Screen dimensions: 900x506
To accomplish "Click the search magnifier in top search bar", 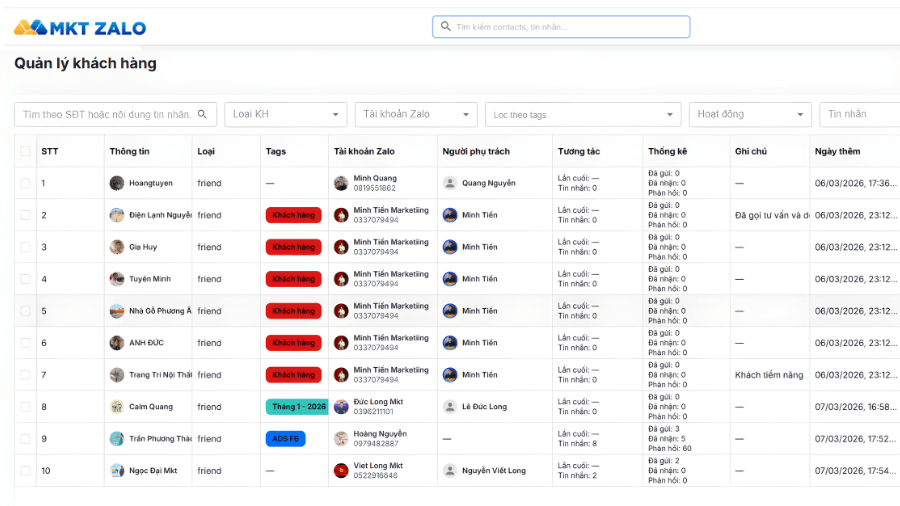I will tap(445, 26).
